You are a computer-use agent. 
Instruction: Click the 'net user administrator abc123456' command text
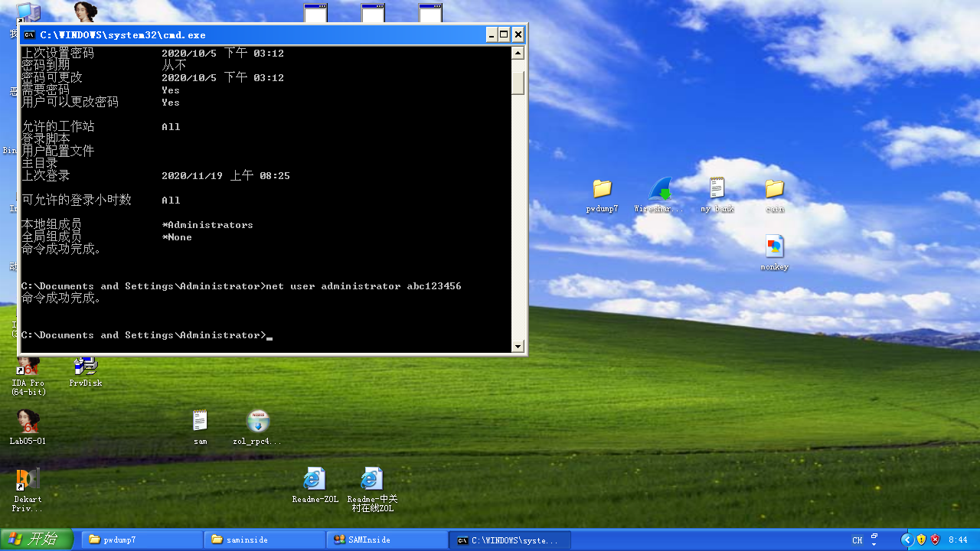(x=364, y=286)
